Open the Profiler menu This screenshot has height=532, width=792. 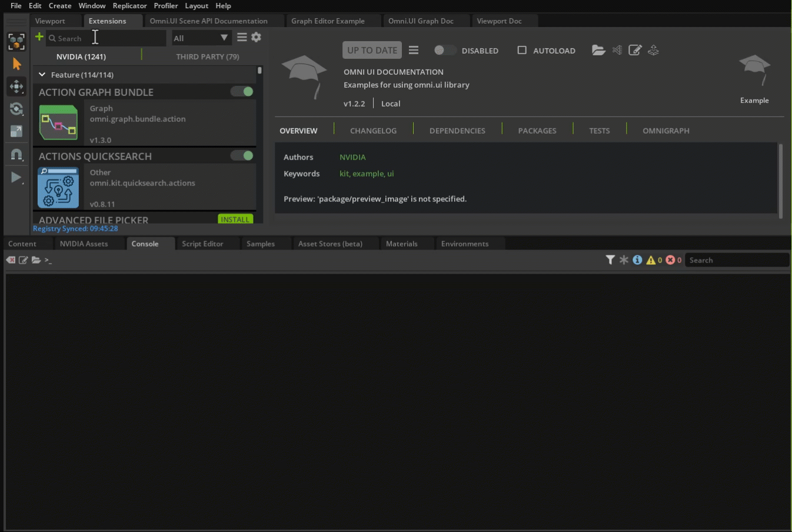(166, 5)
